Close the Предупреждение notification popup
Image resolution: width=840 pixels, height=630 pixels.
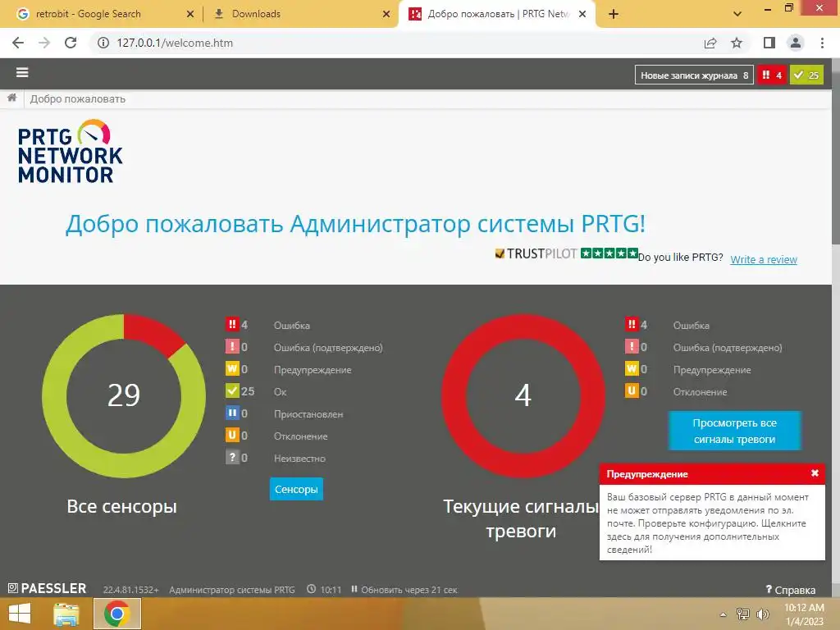pyautogui.click(x=815, y=473)
